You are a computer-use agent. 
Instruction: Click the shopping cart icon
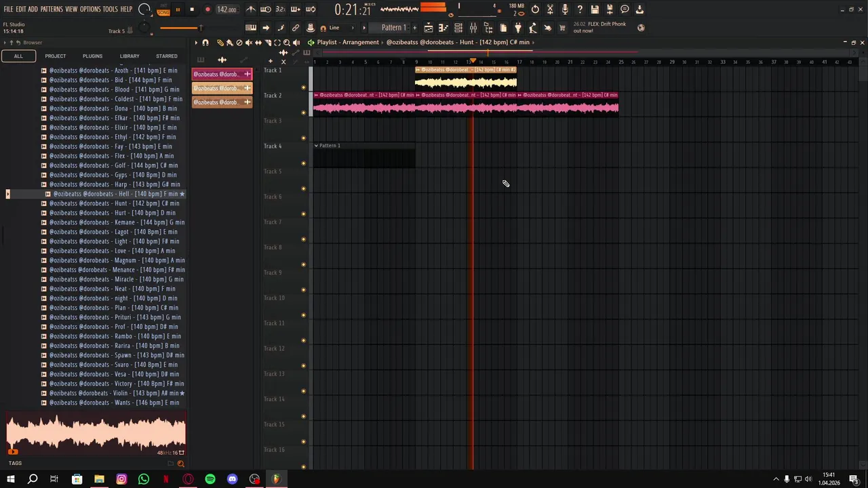click(562, 28)
